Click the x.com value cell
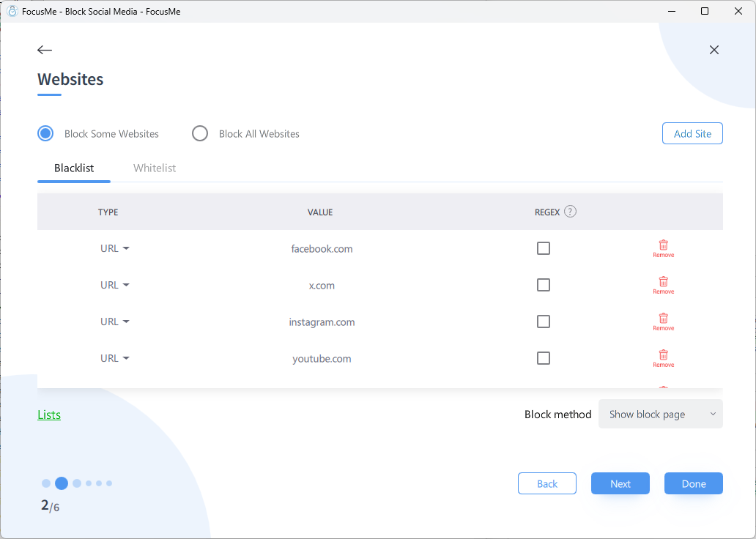The width and height of the screenshot is (756, 539). 322,286
